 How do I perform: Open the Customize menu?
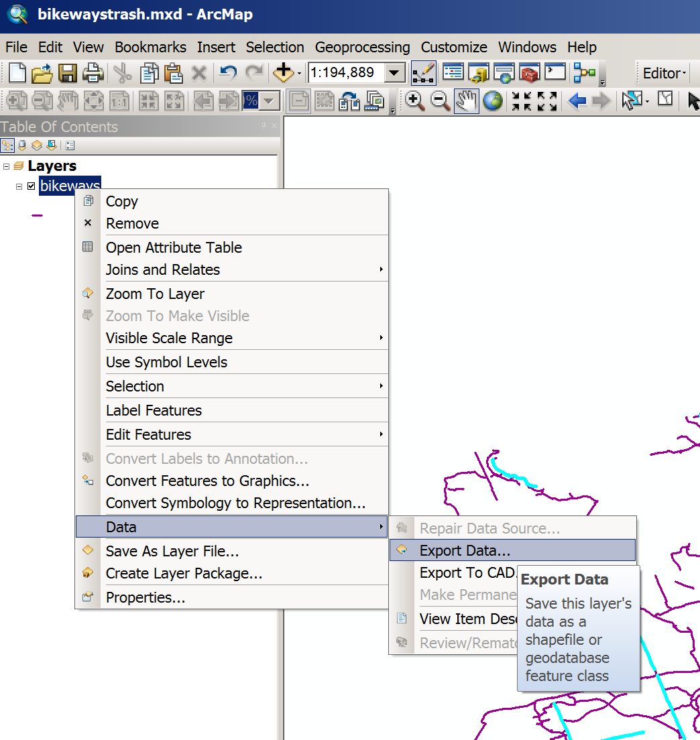454,47
